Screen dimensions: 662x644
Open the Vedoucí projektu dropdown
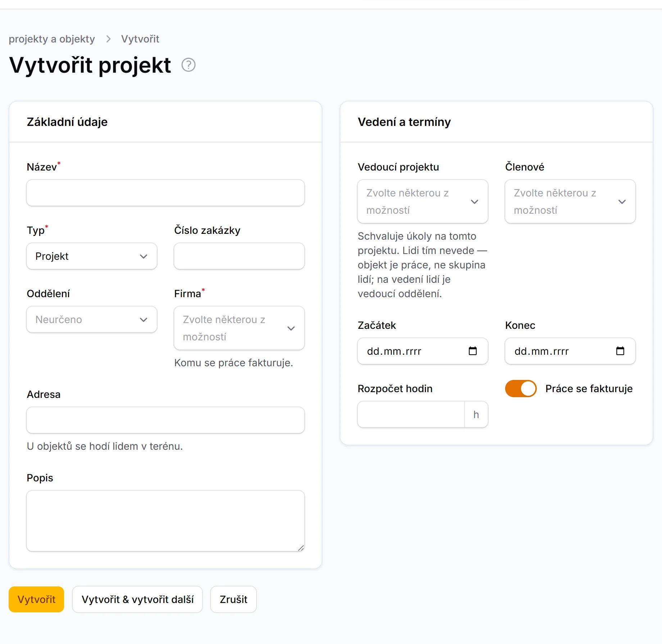pos(423,201)
